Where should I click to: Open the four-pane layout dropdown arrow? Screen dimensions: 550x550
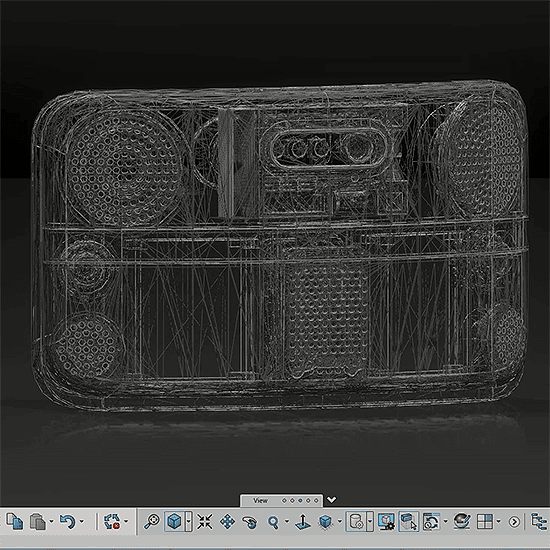click(498, 522)
